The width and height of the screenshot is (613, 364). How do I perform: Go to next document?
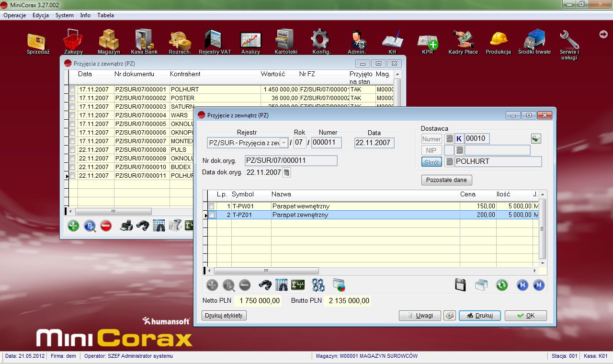[539, 285]
